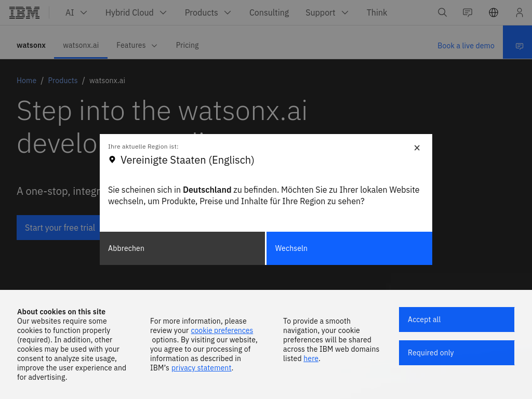532x399 pixels.
Task: Open the user profile icon
Action: click(x=519, y=12)
